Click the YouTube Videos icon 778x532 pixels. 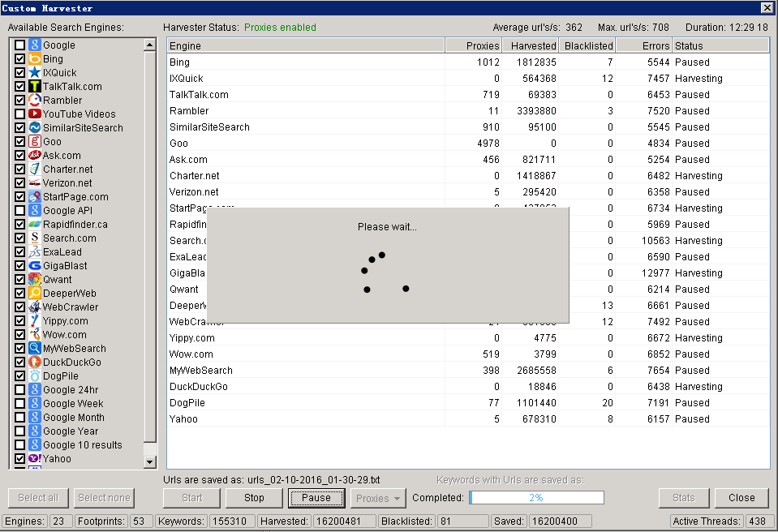pos(34,114)
